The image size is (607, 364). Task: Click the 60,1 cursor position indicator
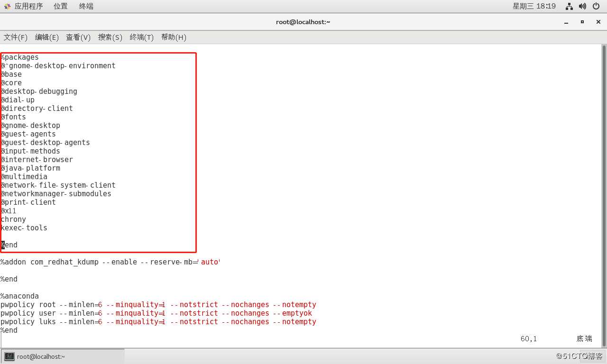pyautogui.click(x=529, y=339)
